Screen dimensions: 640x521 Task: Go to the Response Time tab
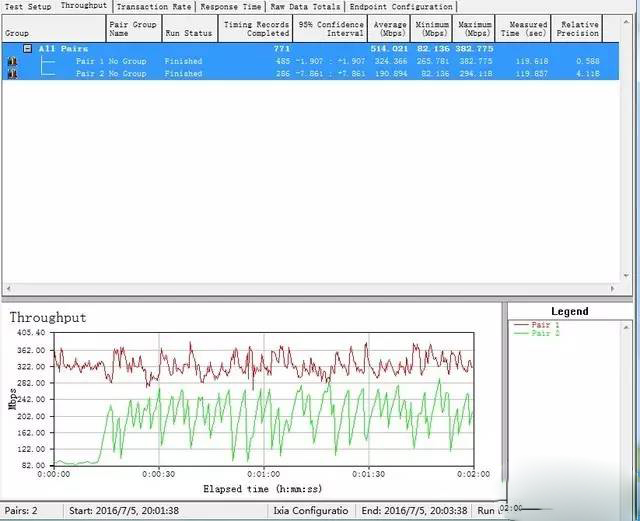pos(231,6)
